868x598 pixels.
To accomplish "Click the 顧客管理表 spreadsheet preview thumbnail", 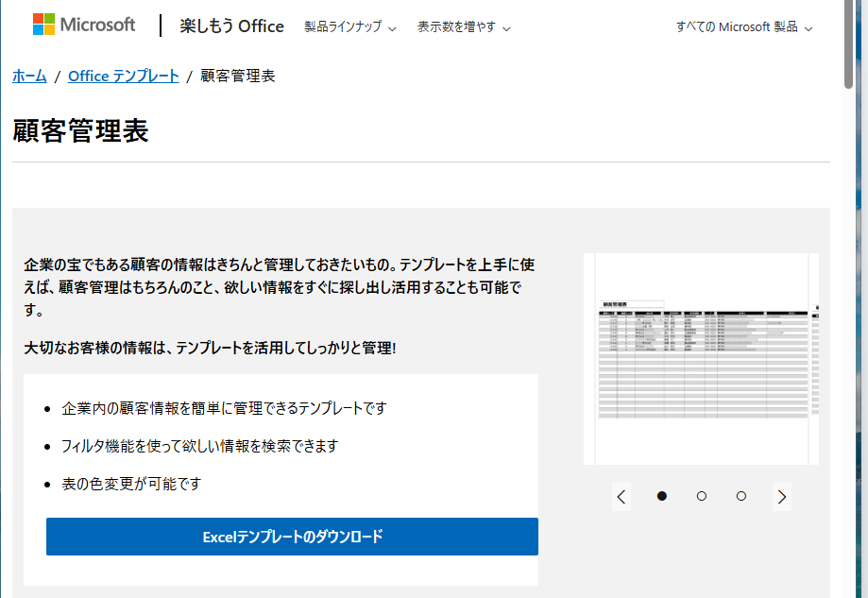I will click(x=702, y=359).
